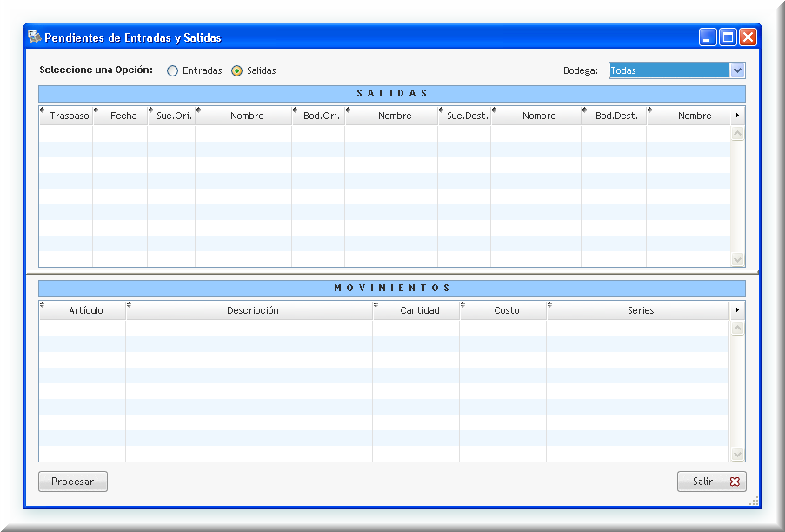
Task: Open the Bodega dropdown showing Todas
Action: 677,70
